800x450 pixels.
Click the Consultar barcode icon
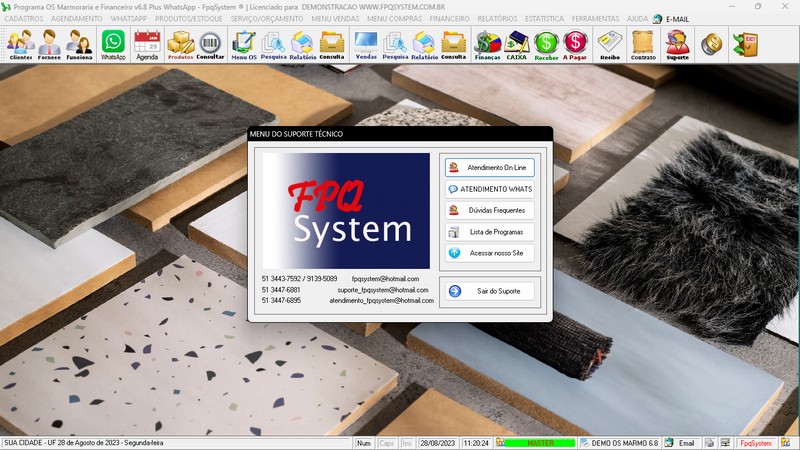210,45
